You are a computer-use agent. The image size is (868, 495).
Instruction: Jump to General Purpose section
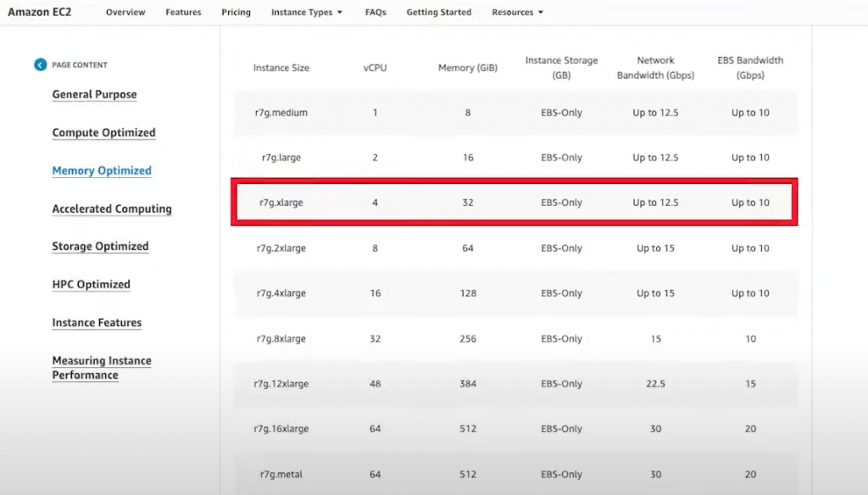click(94, 95)
